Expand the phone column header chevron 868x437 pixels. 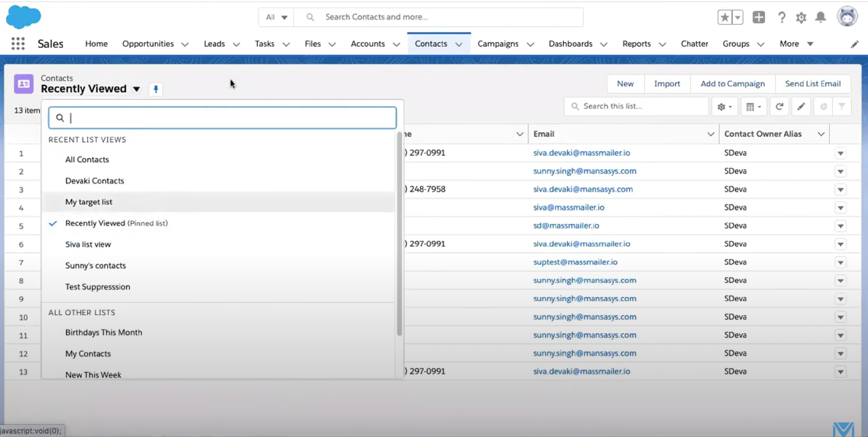click(520, 134)
